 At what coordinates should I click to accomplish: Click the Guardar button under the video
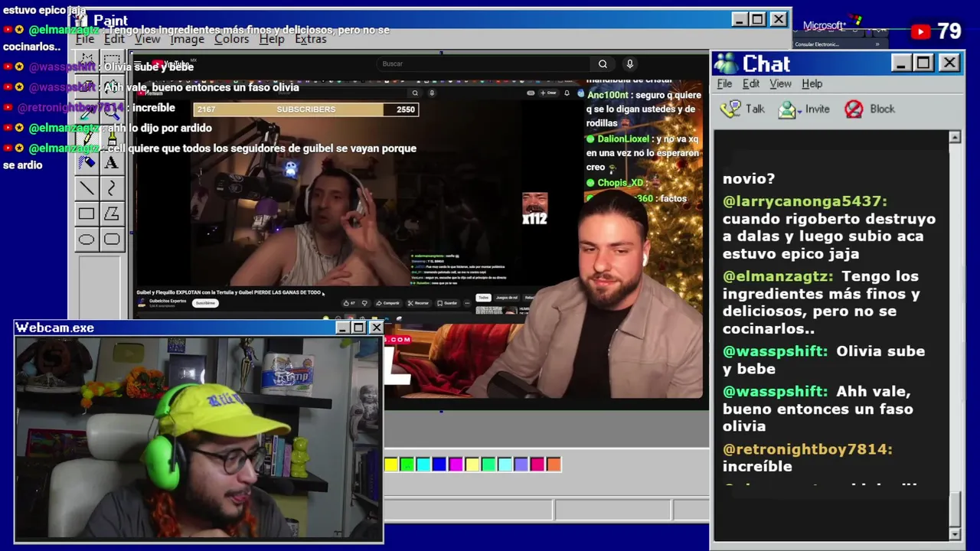pyautogui.click(x=448, y=303)
